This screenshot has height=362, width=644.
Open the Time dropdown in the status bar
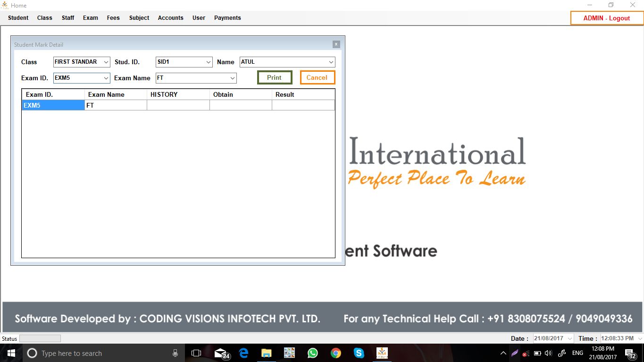tap(640, 338)
